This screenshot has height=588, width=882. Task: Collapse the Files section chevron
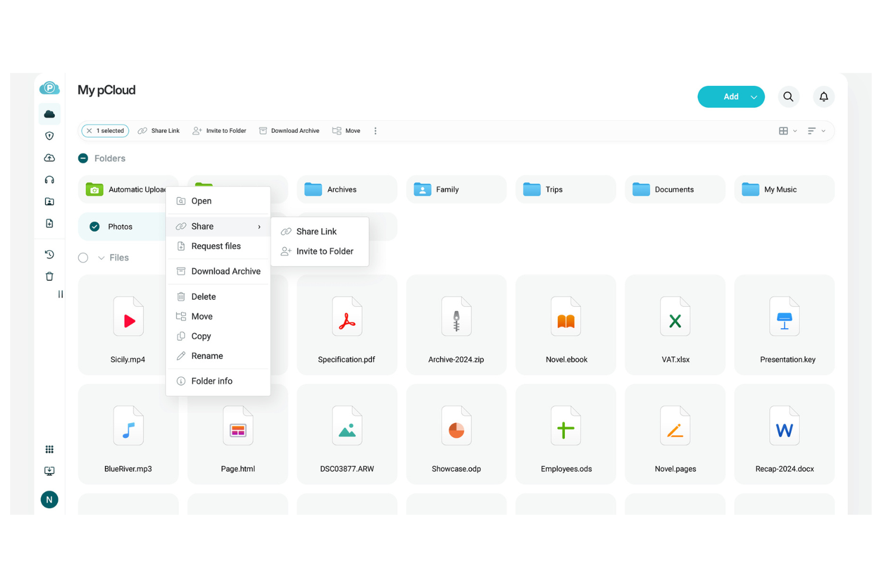tap(101, 258)
